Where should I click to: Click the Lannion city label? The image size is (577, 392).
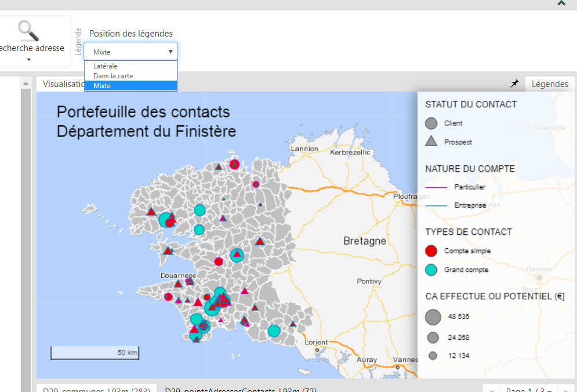[304, 148]
